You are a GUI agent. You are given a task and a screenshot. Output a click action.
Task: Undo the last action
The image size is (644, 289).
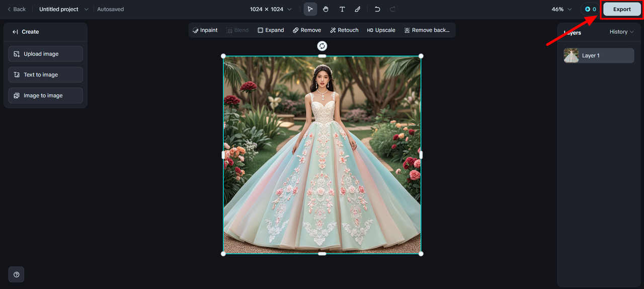pos(377,9)
